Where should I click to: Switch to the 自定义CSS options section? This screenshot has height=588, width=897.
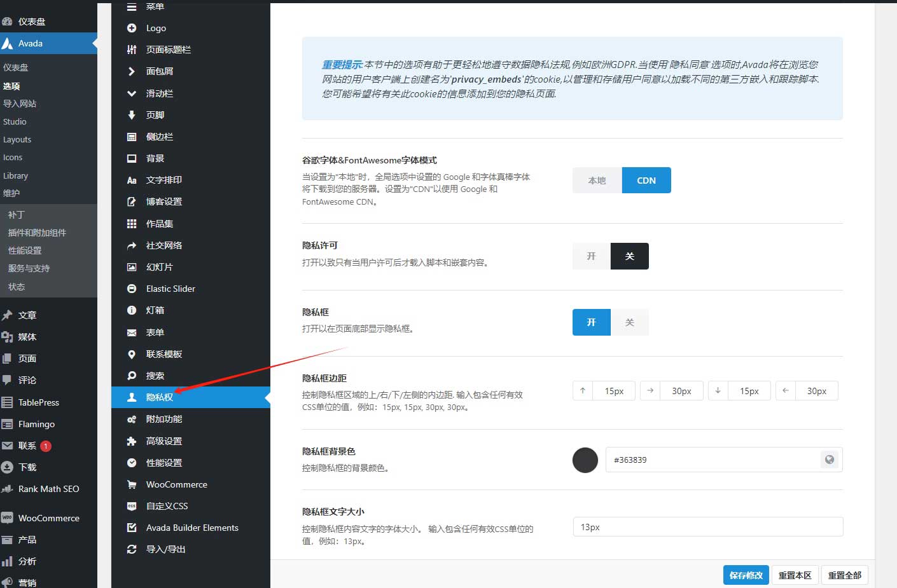tap(165, 506)
